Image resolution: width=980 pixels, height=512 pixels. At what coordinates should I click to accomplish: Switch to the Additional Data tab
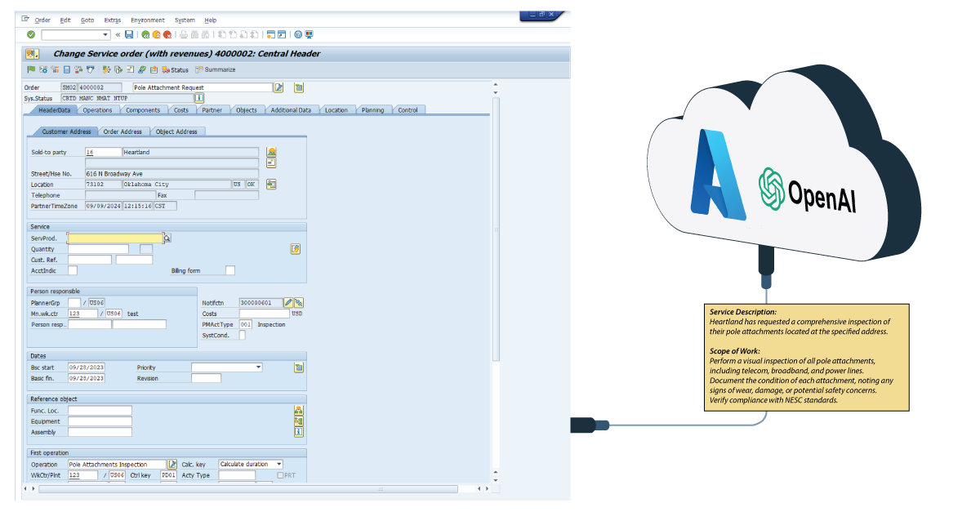pos(291,109)
